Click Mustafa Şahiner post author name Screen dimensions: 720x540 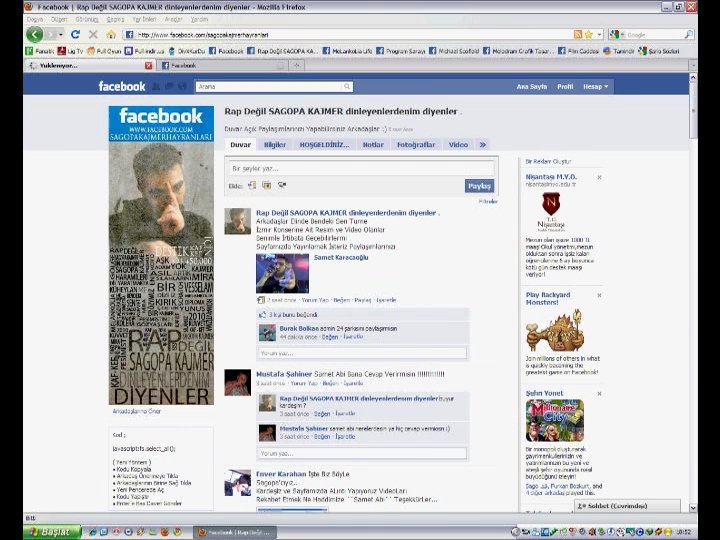tap(284, 374)
